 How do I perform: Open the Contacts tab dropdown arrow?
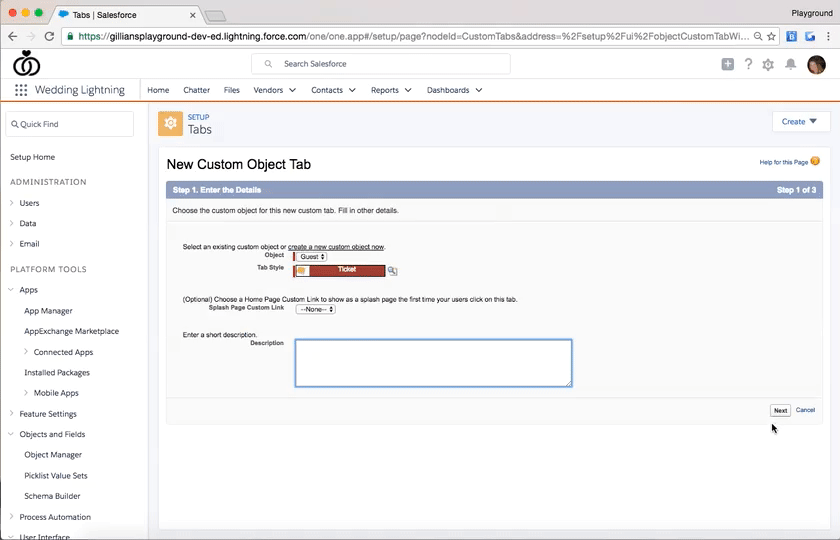coord(352,90)
